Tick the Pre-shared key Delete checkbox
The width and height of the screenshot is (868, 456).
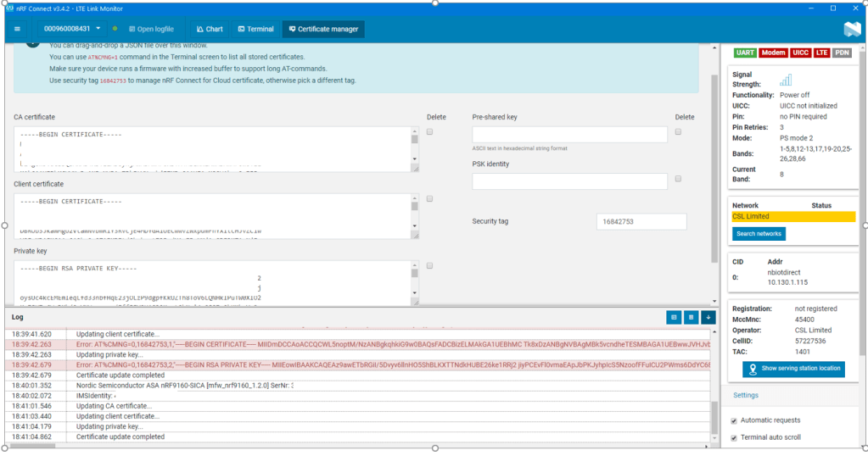point(679,132)
